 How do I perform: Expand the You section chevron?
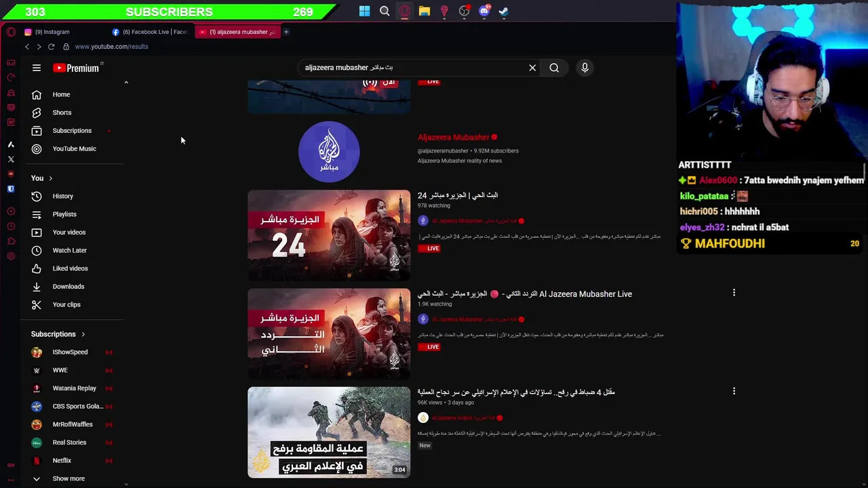pyautogui.click(x=50, y=178)
